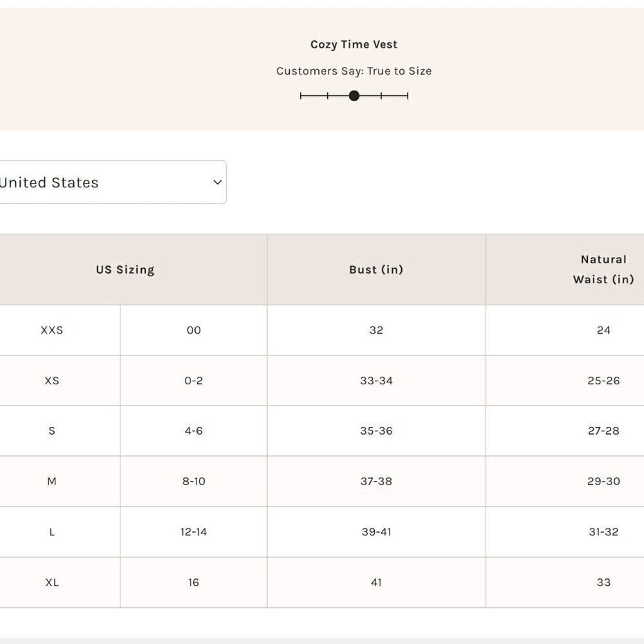Click the Cozy Time Vest title
Screen dimensions: 644x644
(353, 44)
